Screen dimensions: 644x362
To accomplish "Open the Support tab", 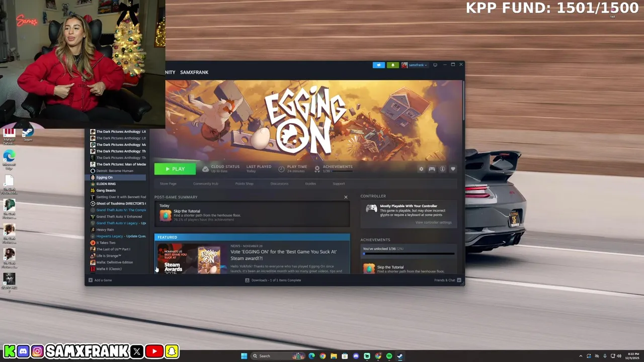I will [339, 184].
